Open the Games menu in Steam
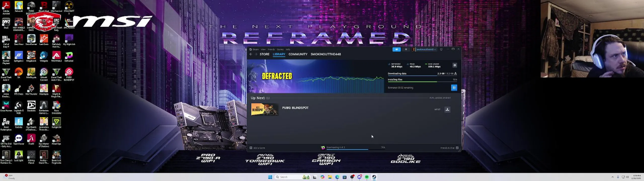 tap(280, 49)
